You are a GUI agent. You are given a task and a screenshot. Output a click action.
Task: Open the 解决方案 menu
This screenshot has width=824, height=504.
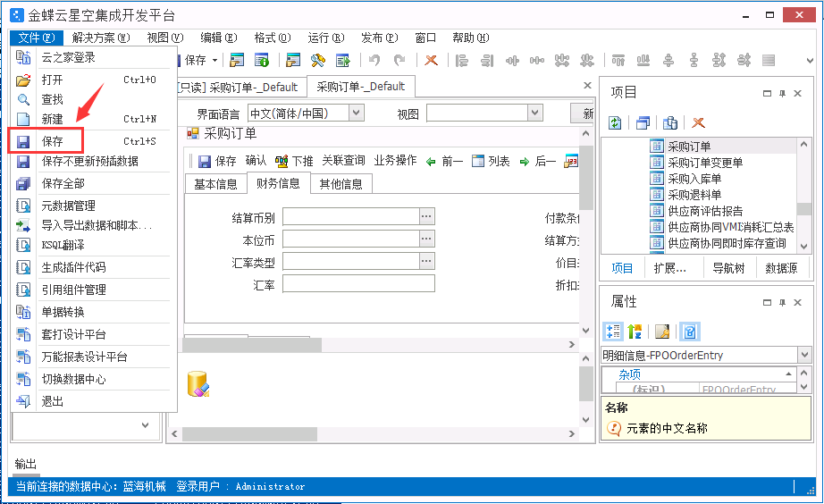point(101,38)
